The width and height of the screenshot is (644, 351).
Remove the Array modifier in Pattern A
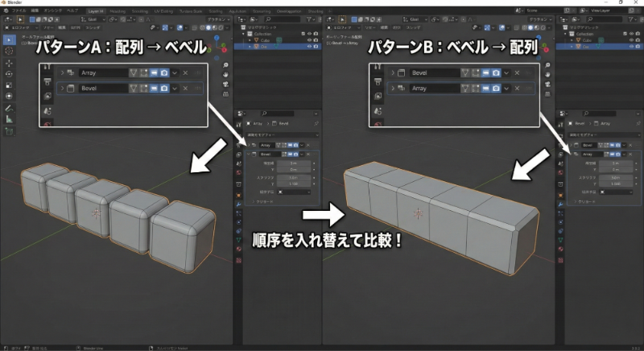308,145
